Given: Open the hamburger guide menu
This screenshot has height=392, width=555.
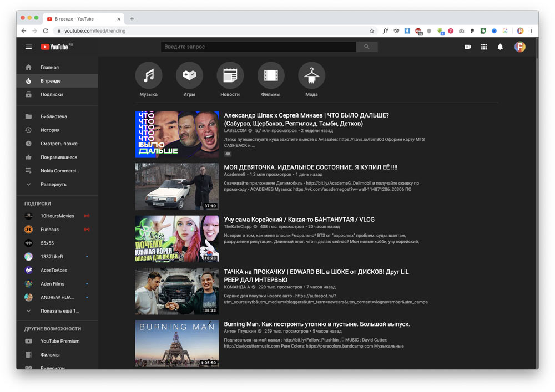Looking at the screenshot, I should pos(28,47).
